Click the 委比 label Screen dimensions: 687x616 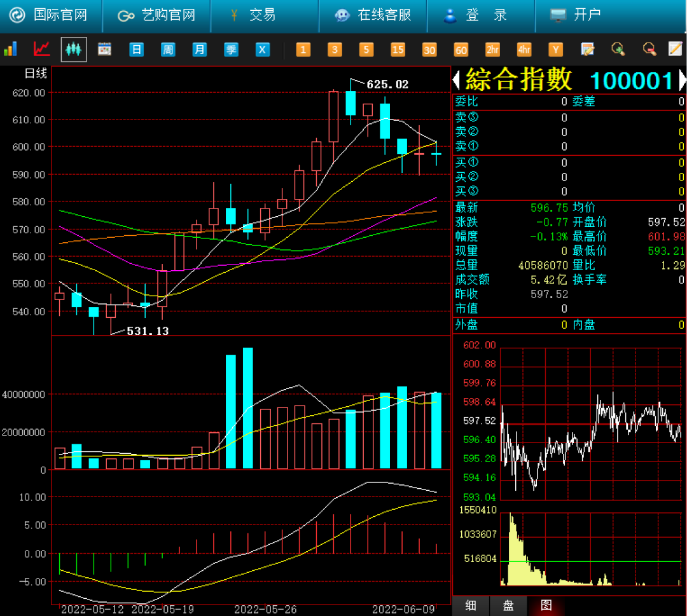coord(467,102)
